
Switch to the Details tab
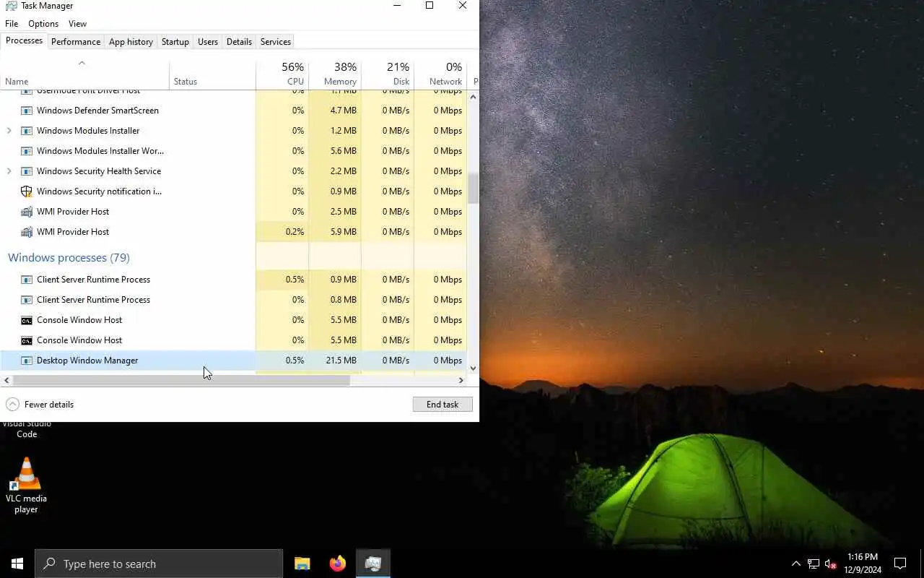pos(239,42)
